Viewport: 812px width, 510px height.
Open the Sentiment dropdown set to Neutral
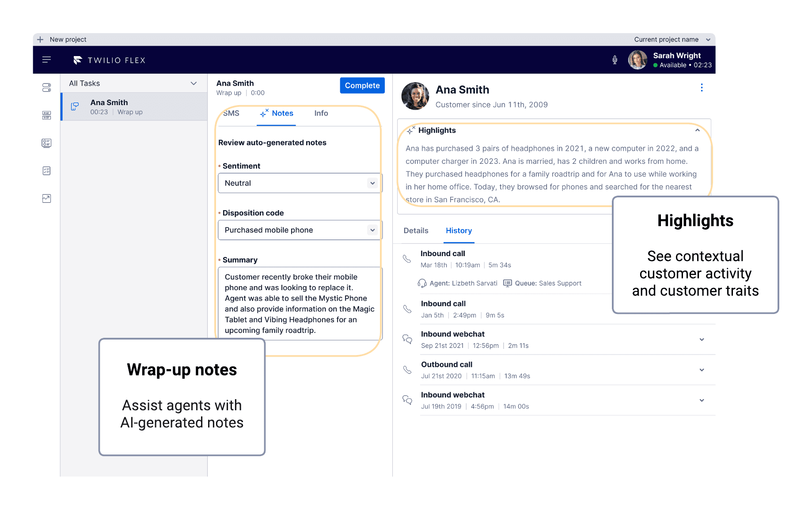point(300,183)
